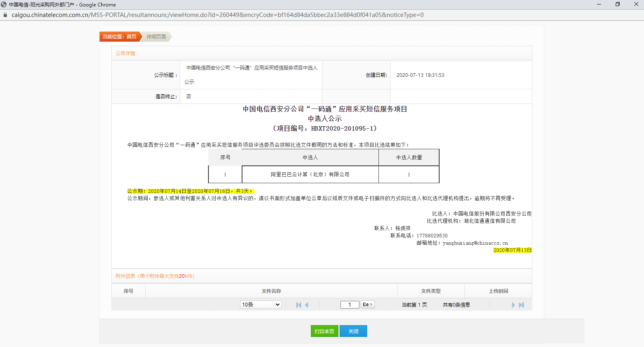Click the 中选人数量 table header

(x=409, y=158)
